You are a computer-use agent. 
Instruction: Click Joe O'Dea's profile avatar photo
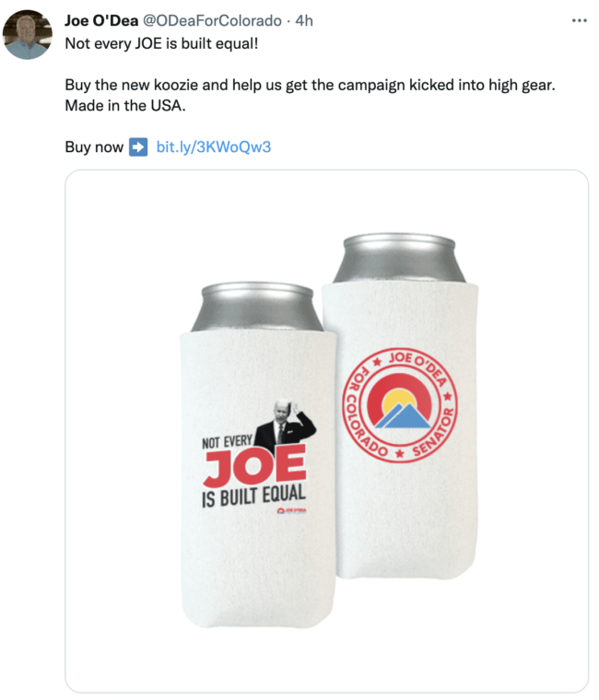click(28, 36)
